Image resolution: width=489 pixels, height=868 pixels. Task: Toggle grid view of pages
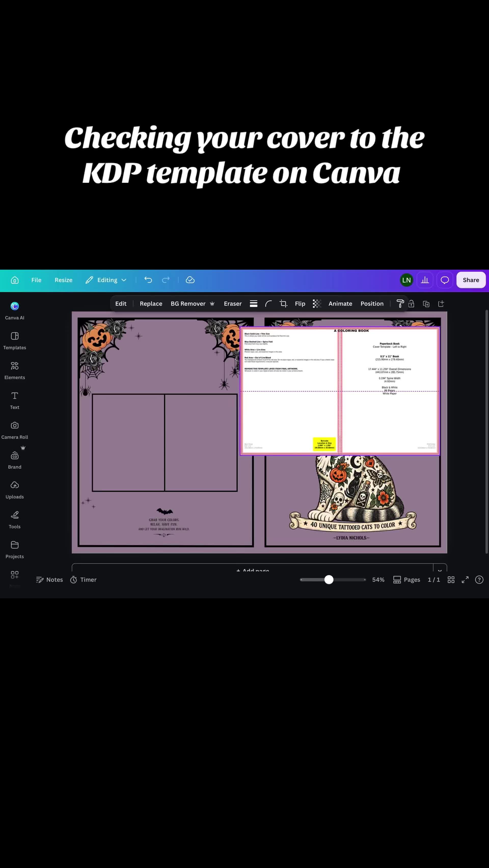pyautogui.click(x=451, y=580)
